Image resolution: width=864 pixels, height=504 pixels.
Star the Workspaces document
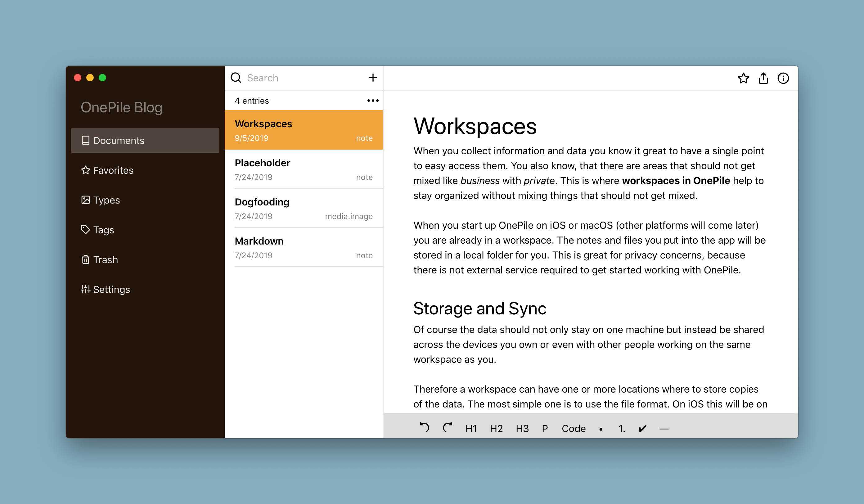coord(744,78)
